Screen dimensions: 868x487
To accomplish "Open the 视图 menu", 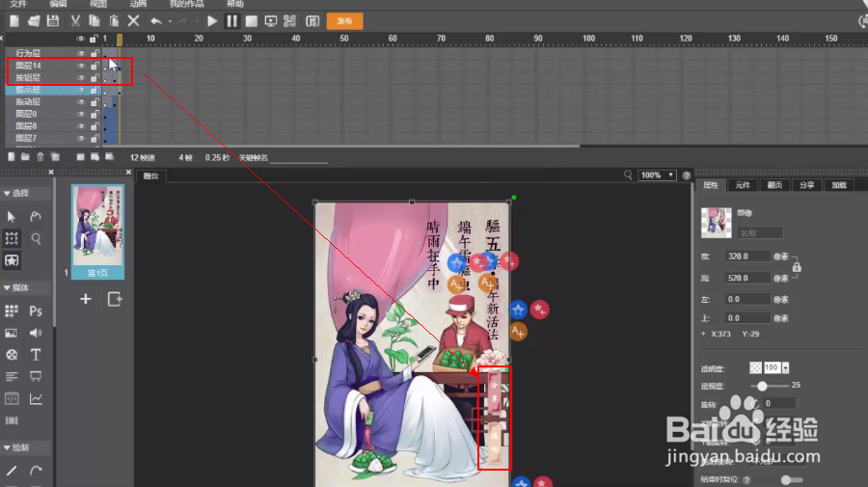I will coord(98,3).
